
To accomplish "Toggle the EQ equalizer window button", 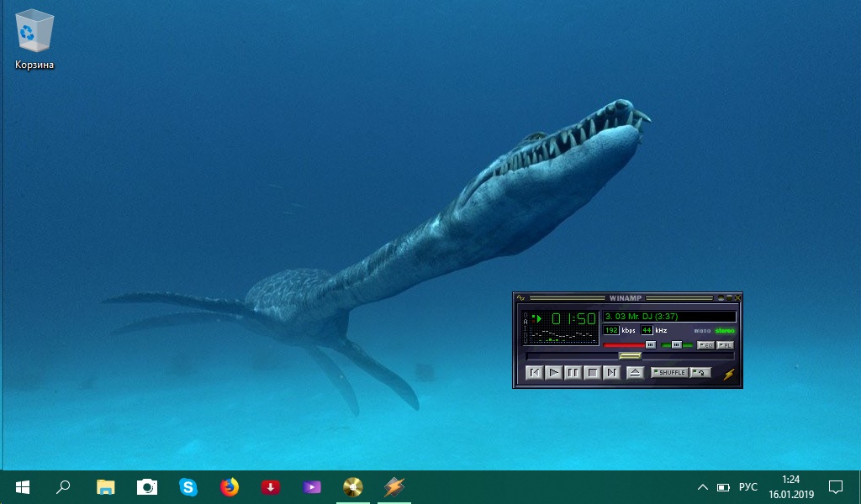I will (x=705, y=345).
